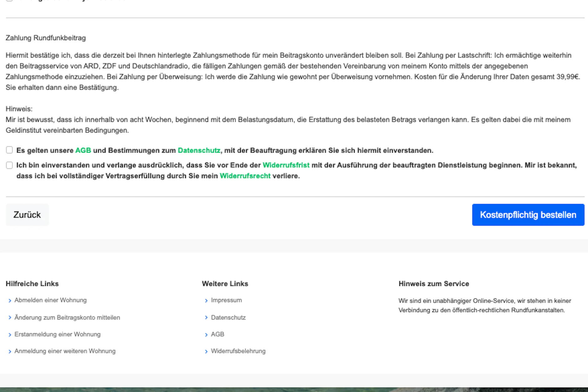This screenshot has width=588, height=392.
Task: Click chevron beside Widerrufsbelehrung
Action: 206,352
